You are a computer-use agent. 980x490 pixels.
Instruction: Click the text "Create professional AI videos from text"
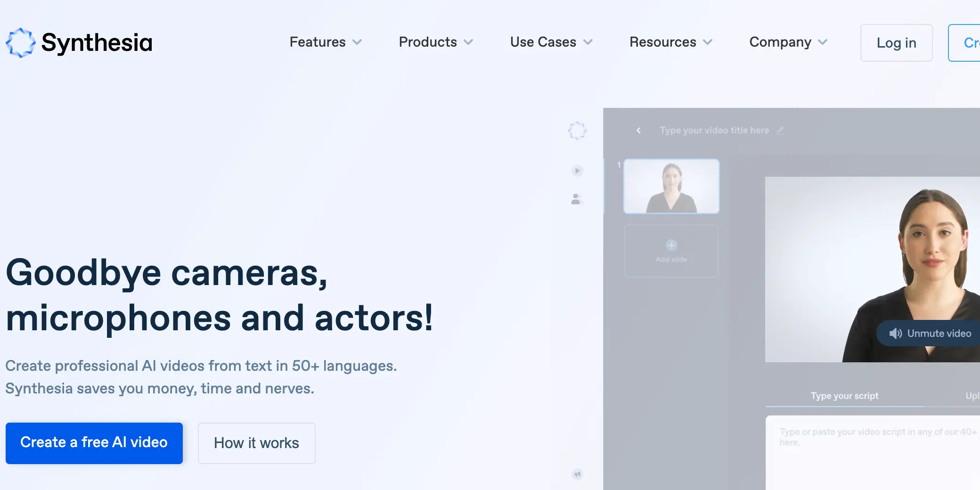139,366
